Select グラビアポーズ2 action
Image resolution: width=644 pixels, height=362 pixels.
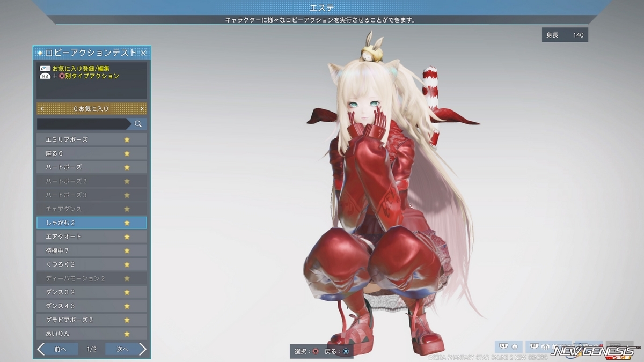(92, 320)
